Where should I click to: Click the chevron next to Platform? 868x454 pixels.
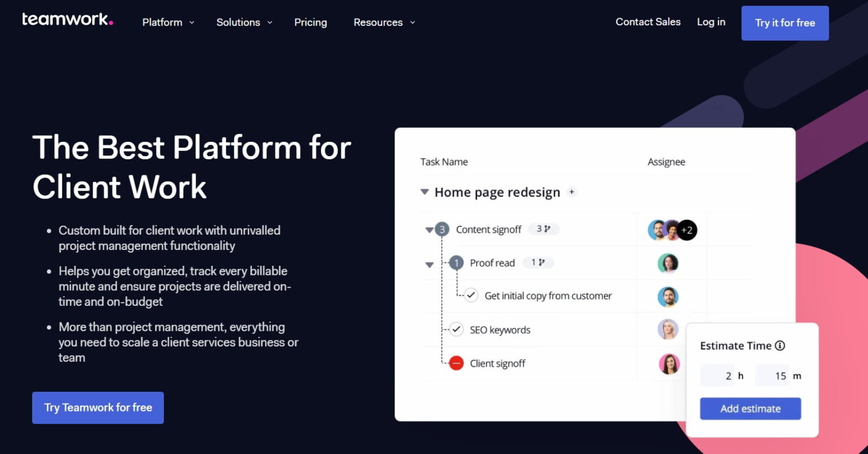tap(192, 23)
